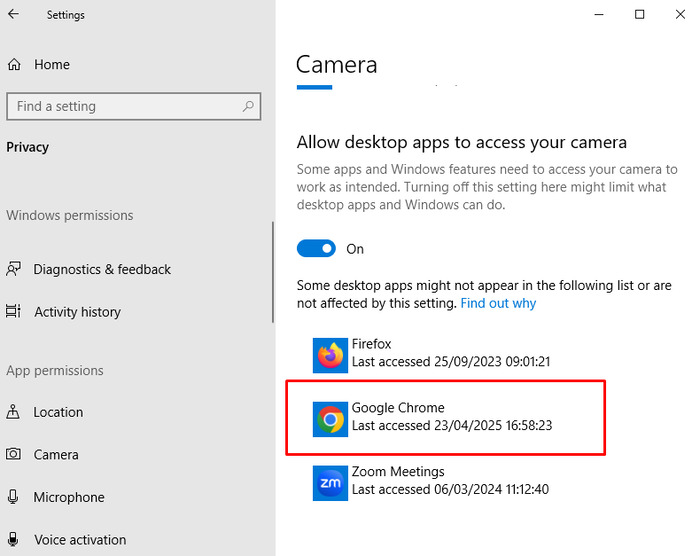Select Camera in App permissions
700x556 pixels.
(x=56, y=455)
